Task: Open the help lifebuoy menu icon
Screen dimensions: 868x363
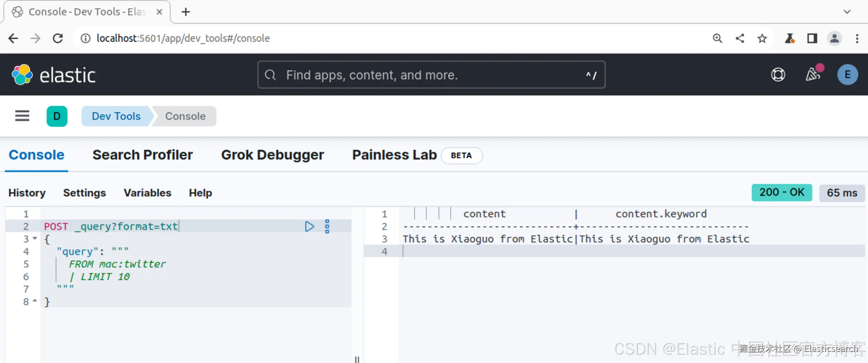Action: [778, 75]
